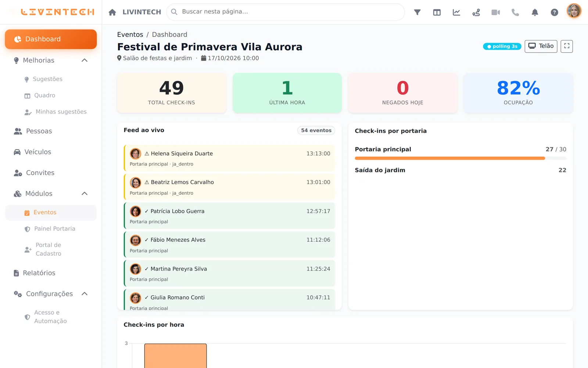
Task: Open the video camera icon
Action: (496, 12)
